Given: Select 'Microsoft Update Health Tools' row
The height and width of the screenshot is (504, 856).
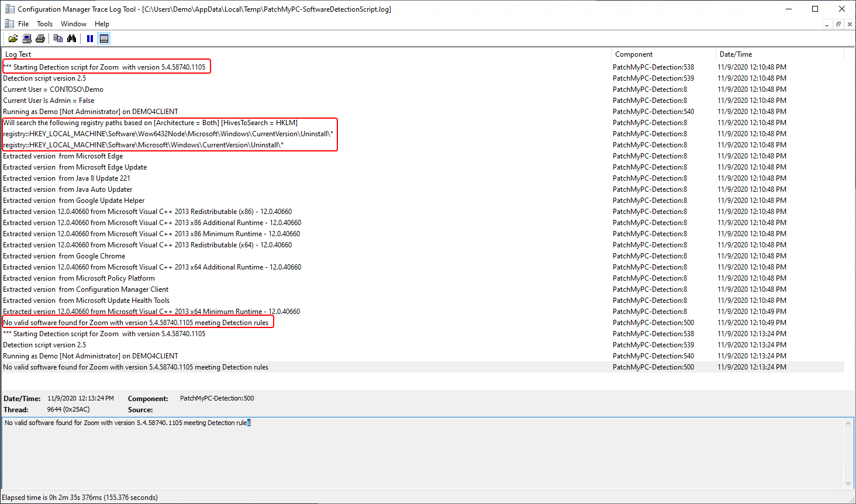Looking at the screenshot, I should click(x=423, y=301).
